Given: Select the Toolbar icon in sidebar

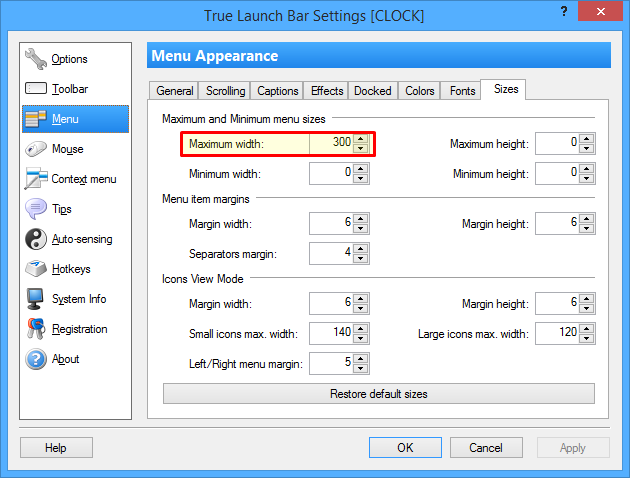Looking at the screenshot, I should click(x=36, y=88).
